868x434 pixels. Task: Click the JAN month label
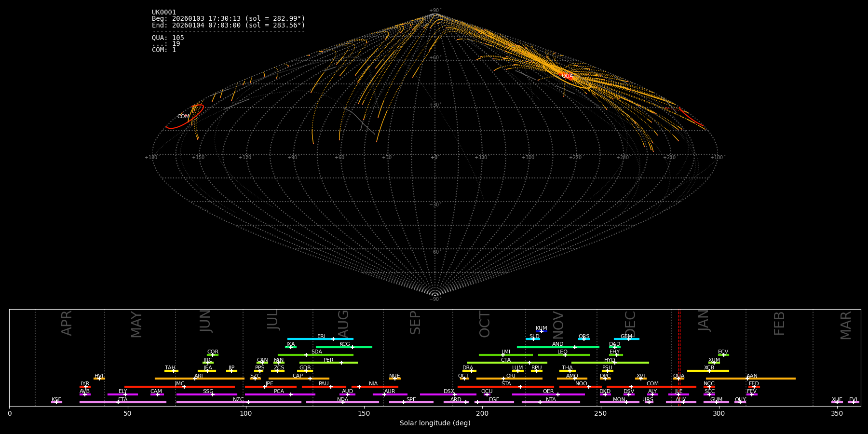704,321
